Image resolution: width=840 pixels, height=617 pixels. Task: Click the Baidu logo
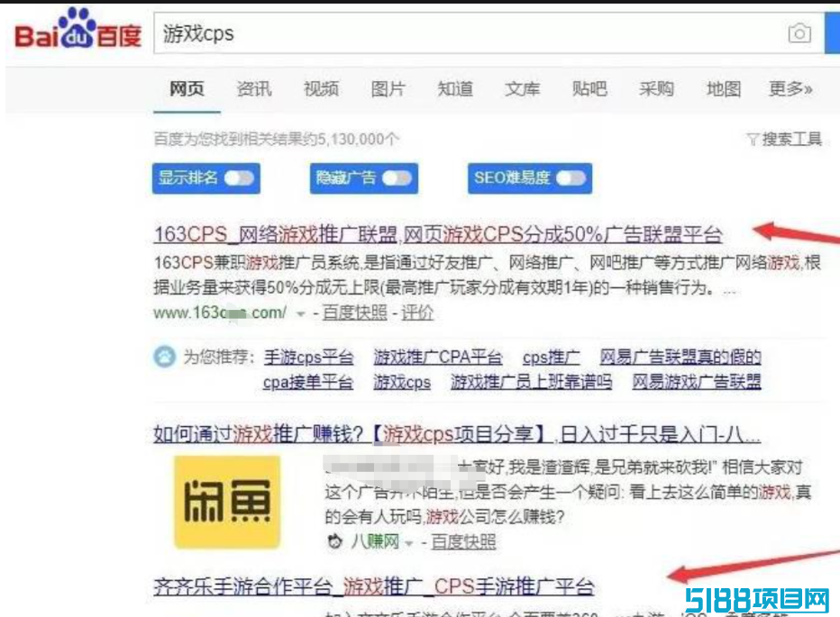[x=78, y=30]
